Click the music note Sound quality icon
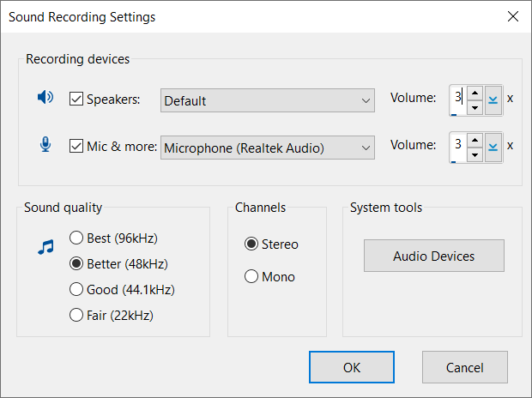Viewport: 532px width, 398px height. pos(45,247)
